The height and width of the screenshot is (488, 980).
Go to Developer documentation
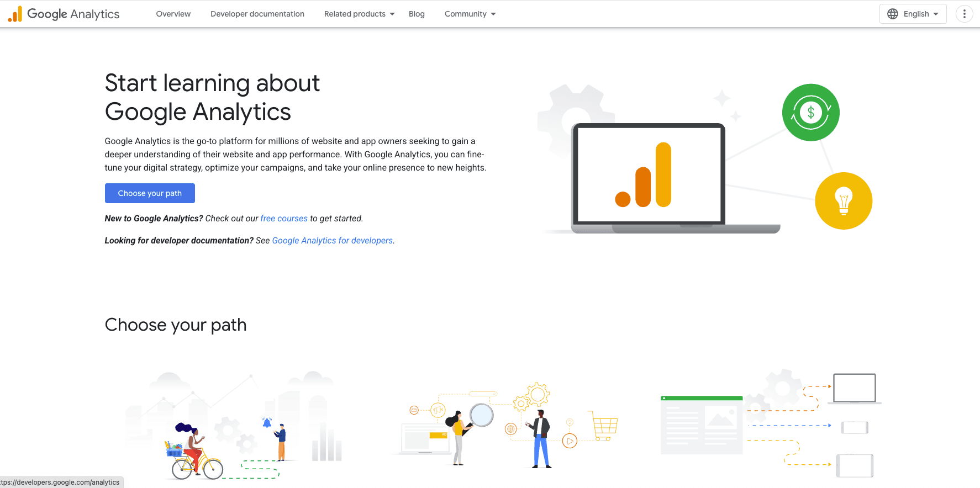[257, 14]
